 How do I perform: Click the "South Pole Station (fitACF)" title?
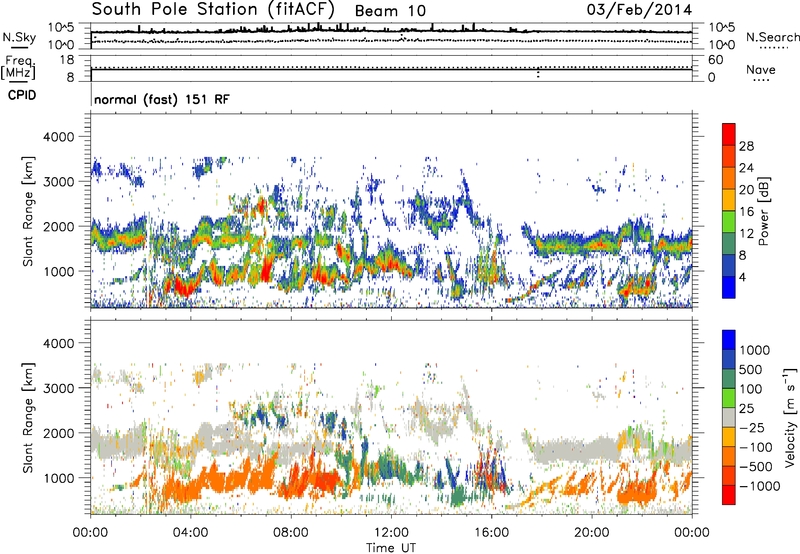click(x=213, y=10)
